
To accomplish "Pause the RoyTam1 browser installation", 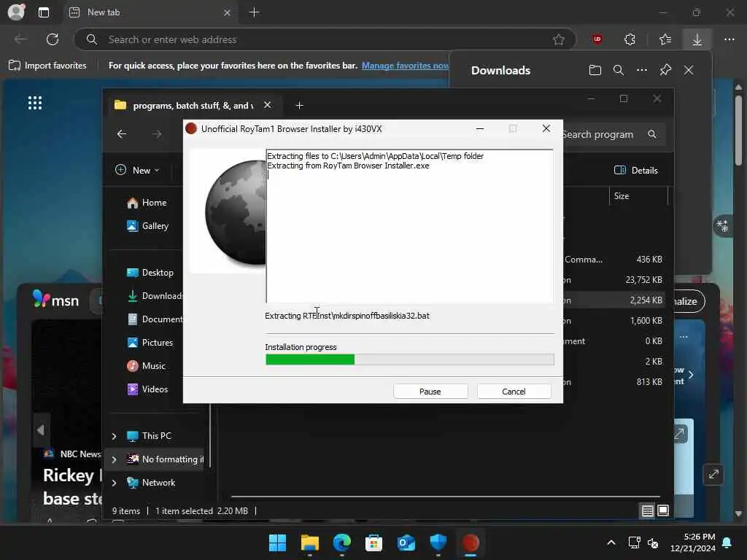I will pyautogui.click(x=430, y=392).
